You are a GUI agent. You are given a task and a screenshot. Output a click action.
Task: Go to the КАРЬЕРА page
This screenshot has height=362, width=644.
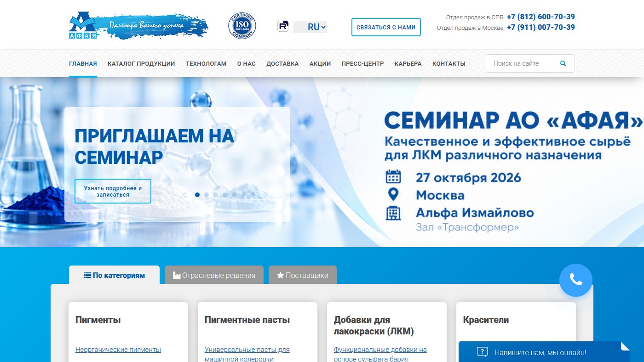point(408,64)
